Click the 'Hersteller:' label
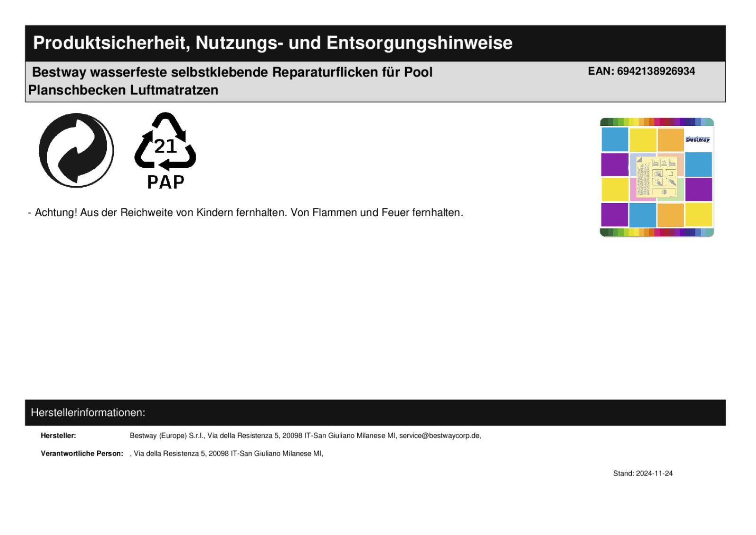Viewport: 756px width, 535px height. (58, 436)
